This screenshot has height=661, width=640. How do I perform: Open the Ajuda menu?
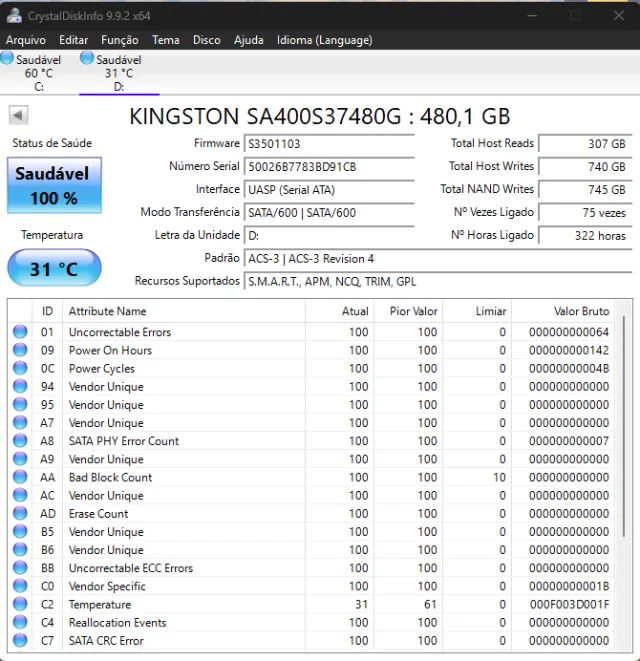click(x=249, y=40)
